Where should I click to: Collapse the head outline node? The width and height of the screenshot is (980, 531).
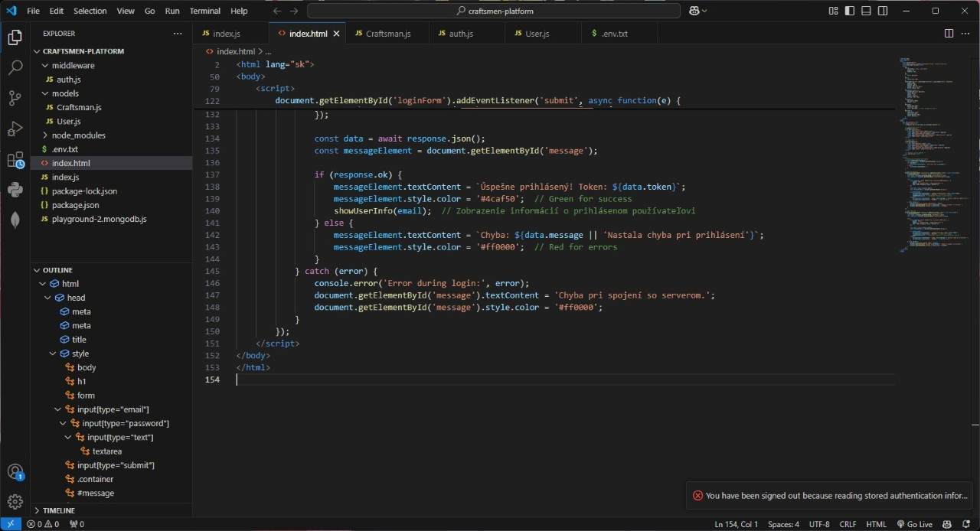coord(48,298)
